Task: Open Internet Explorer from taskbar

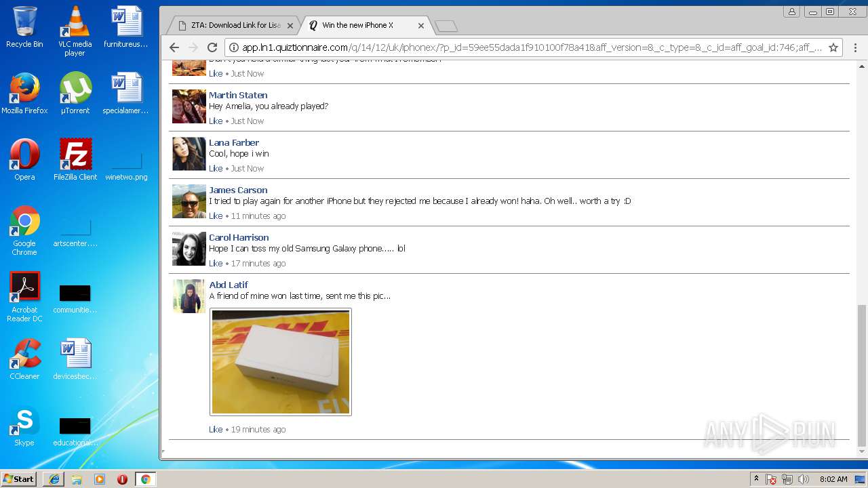Action: pyautogui.click(x=54, y=479)
